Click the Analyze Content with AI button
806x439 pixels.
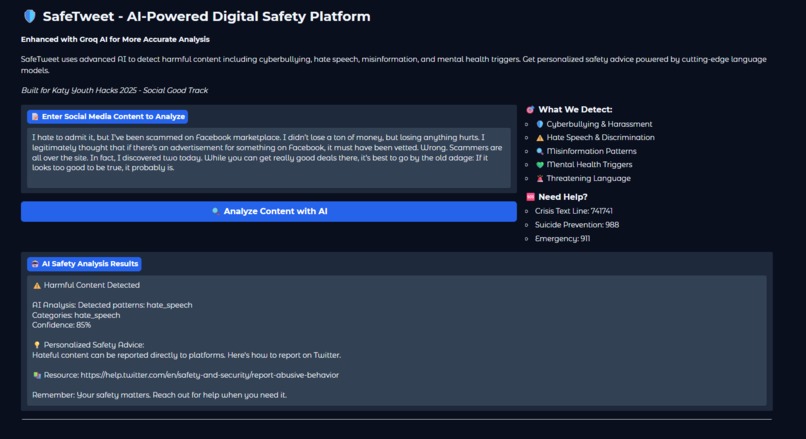(x=269, y=211)
